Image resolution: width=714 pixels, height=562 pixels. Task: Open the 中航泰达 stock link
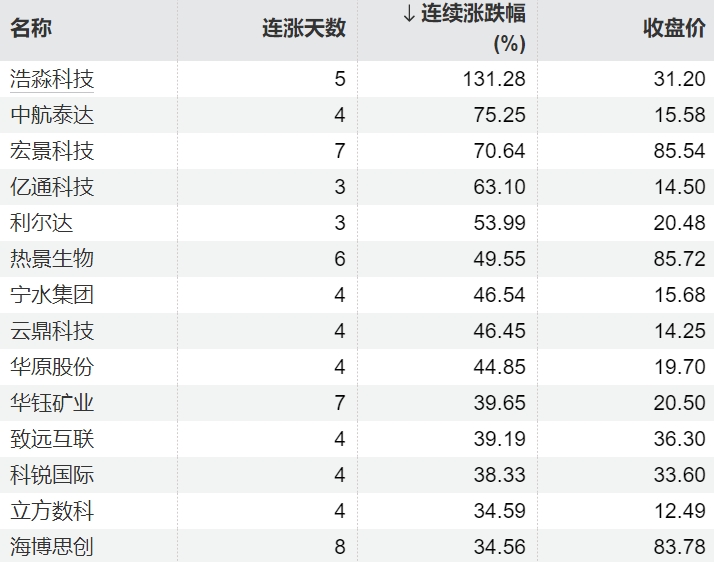52,115
